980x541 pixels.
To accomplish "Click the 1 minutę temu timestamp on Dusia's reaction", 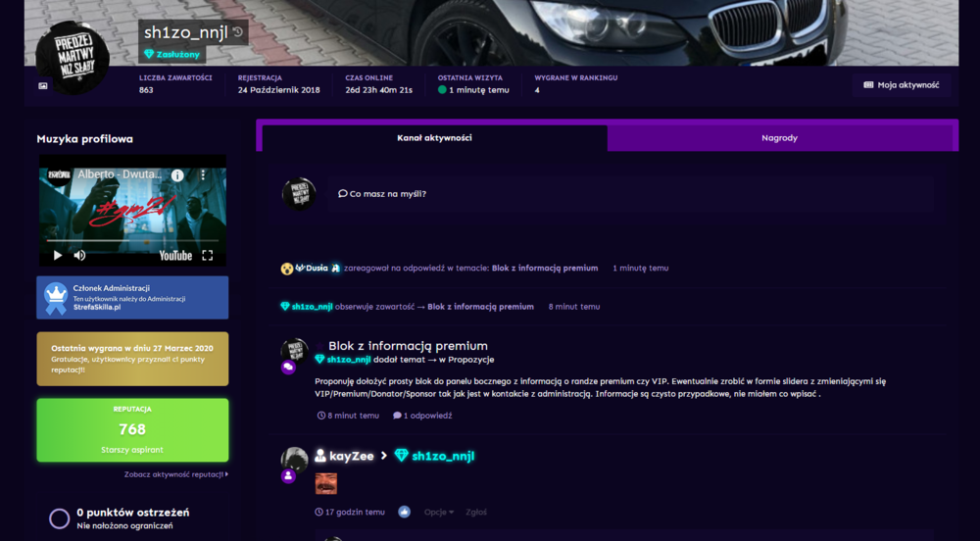I will coord(641,268).
